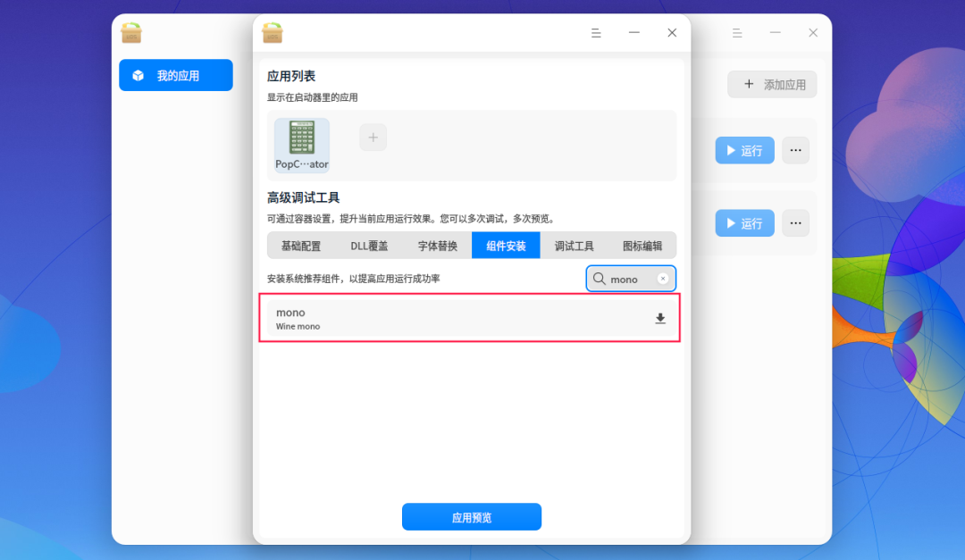Click the plus icon to add a new app

click(x=373, y=137)
